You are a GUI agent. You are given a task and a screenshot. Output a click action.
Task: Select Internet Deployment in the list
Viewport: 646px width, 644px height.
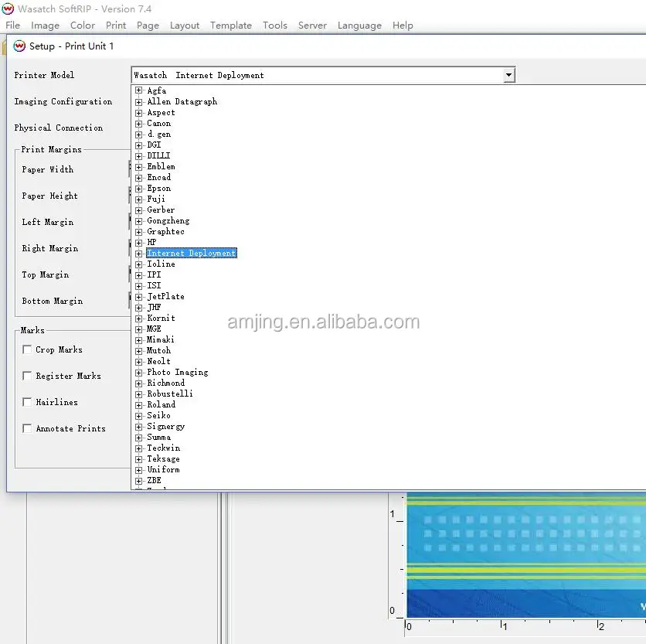(x=192, y=253)
